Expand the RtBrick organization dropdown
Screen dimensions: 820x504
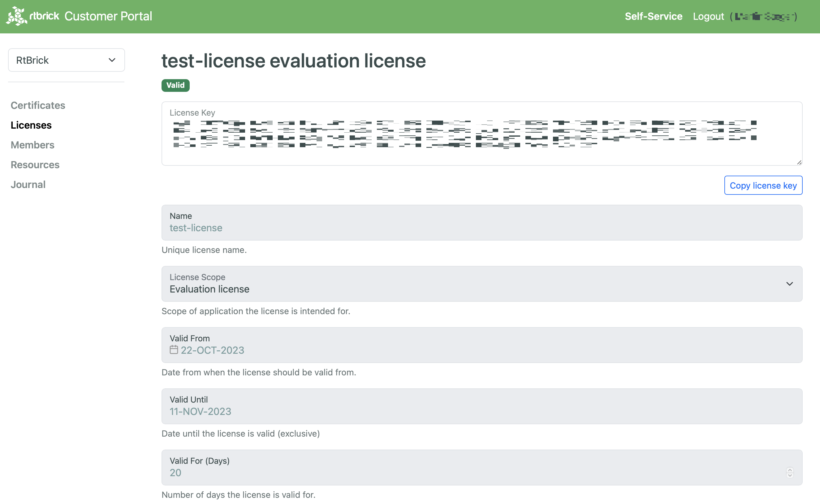point(66,60)
